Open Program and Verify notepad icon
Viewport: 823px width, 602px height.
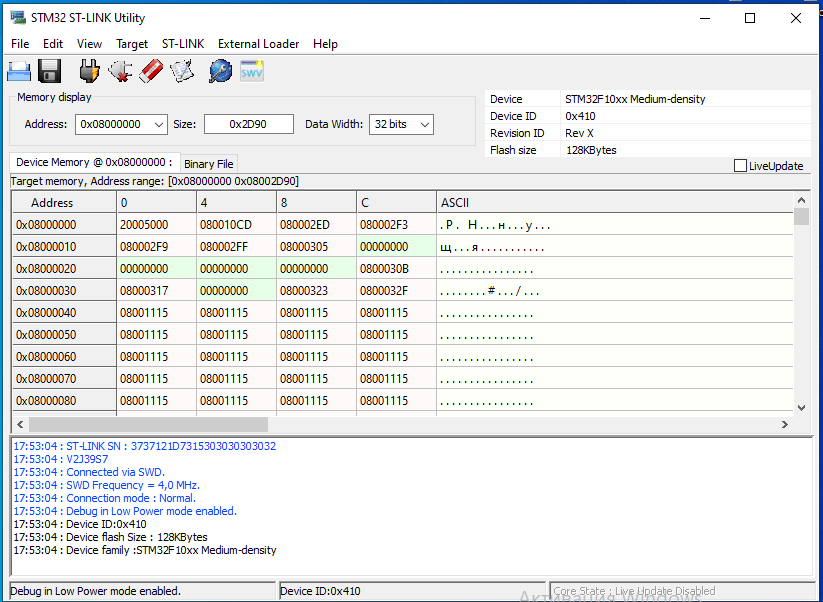[x=182, y=71]
